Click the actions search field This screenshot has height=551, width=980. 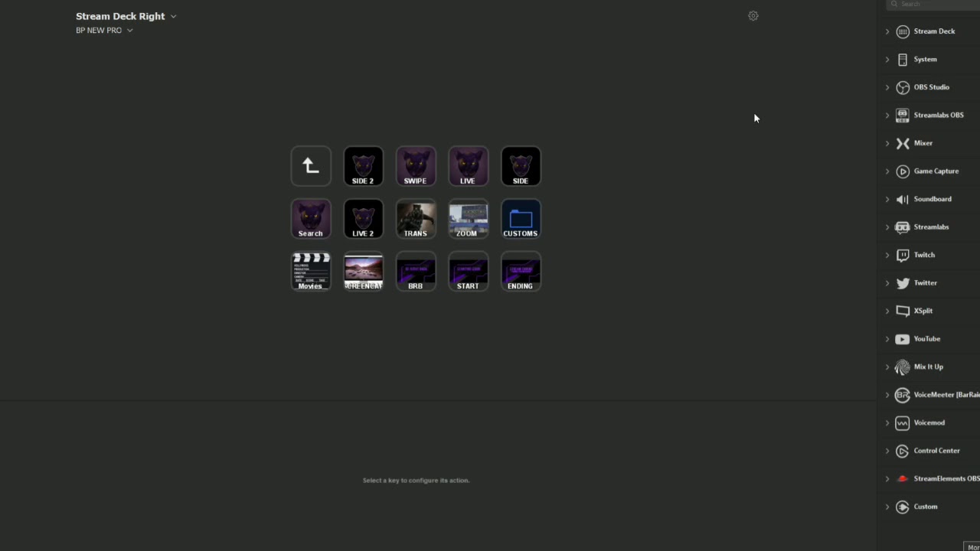(933, 5)
